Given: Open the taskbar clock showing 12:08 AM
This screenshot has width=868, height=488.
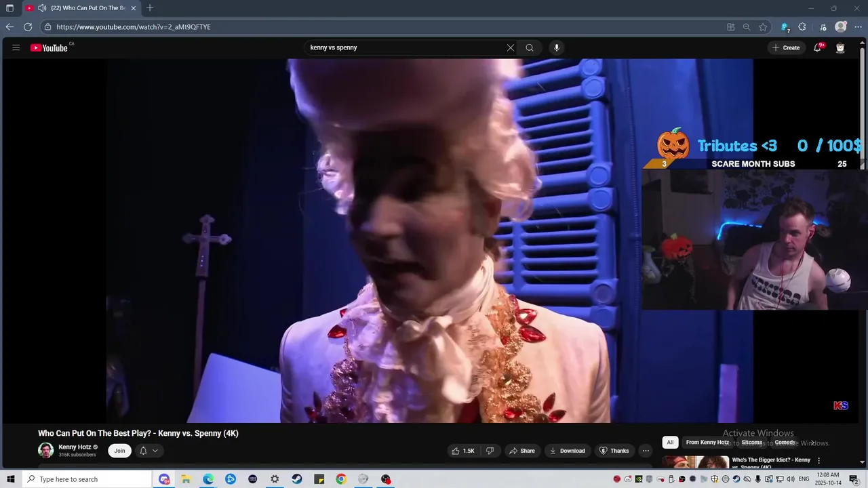Looking at the screenshot, I should [x=829, y=479].
